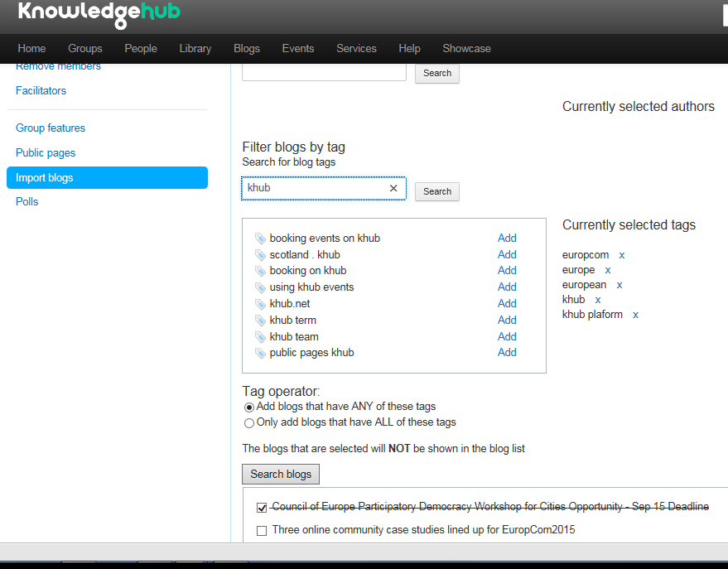Image resolution: width=728 pixels, height=569 pixels.
Task: Open Public pages in sidebar
Action: coord(46,152)
